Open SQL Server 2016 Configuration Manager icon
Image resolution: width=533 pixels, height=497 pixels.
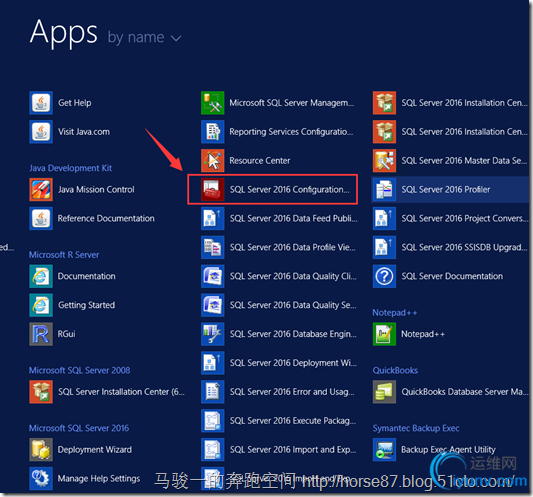[x=212, y=189]
